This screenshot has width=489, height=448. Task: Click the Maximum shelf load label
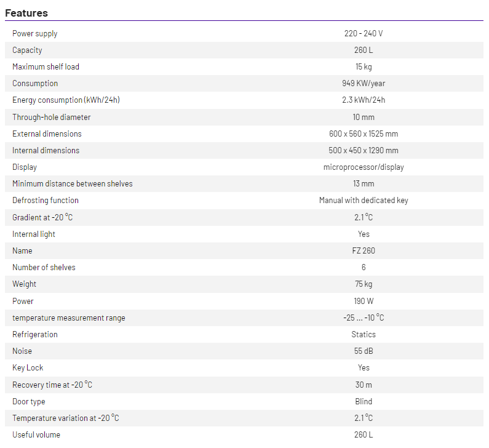click(x=46, y=66)
